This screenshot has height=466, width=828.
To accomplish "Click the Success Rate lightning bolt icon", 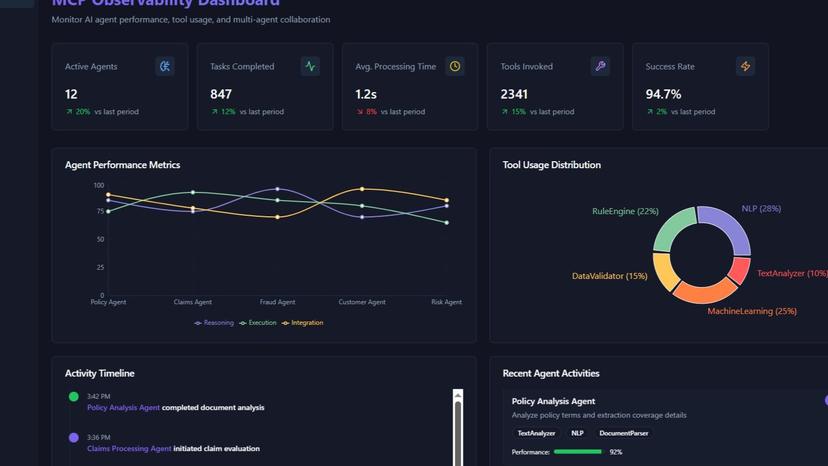I will tap(745, 66).
